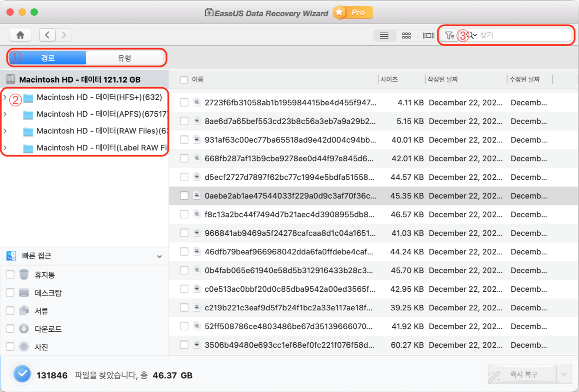Screen dimensions: 579x392
Task: Check the box for file 931af63c00ec...
Action: [184, 140]
